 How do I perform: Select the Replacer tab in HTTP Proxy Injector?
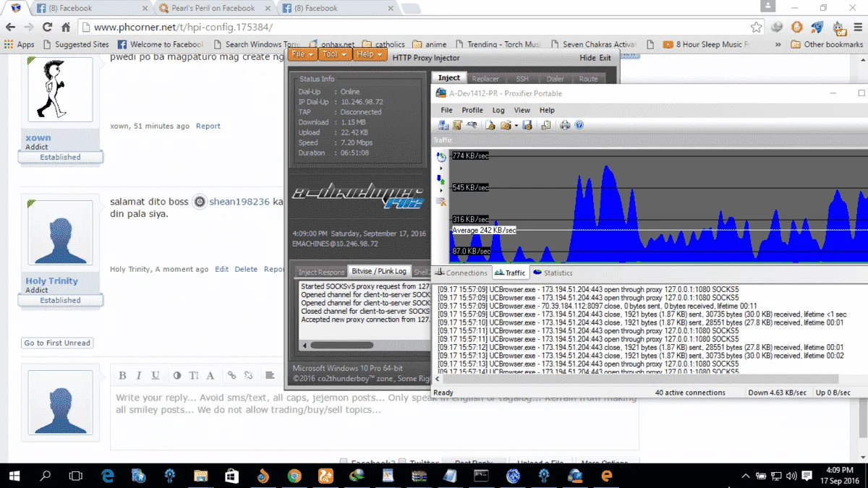[485, 79]
